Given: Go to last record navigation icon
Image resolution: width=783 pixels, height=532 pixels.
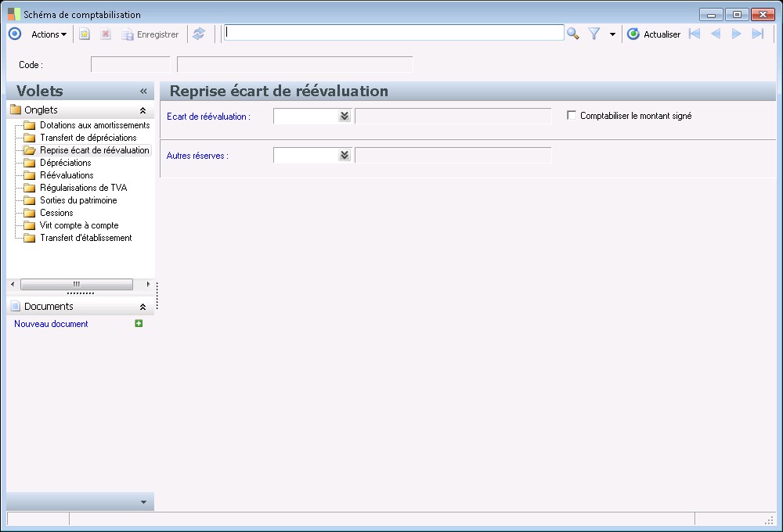Looking at the screenshot, I should [x=758, y=34].
